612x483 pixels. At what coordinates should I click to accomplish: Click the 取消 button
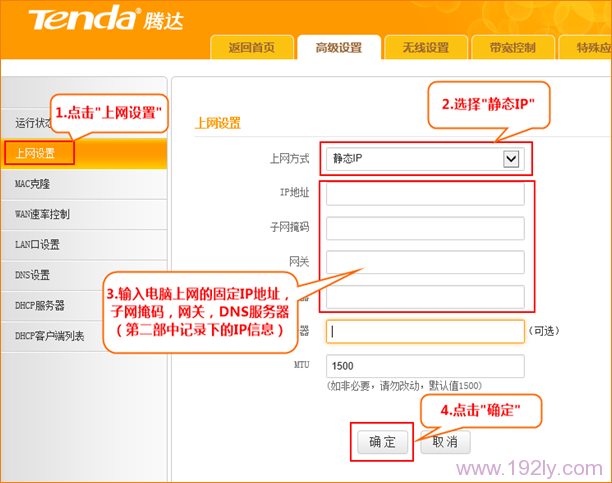click(x=445, y=442)
